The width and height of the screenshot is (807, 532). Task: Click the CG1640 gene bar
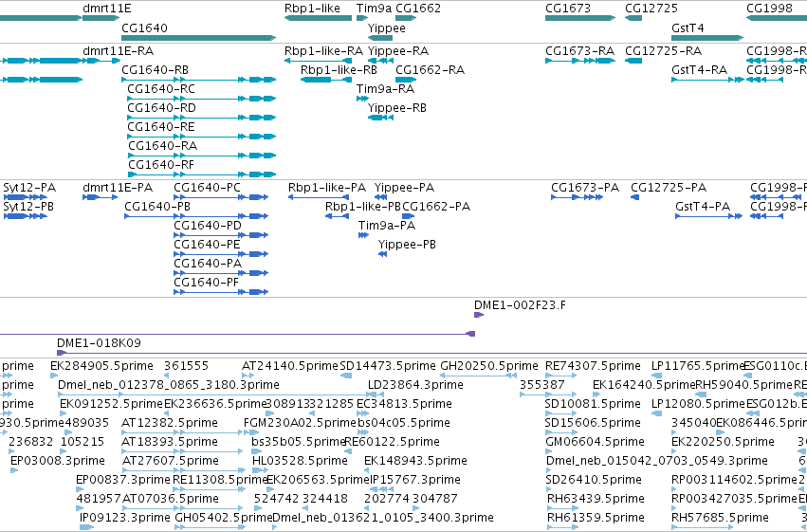198,38
